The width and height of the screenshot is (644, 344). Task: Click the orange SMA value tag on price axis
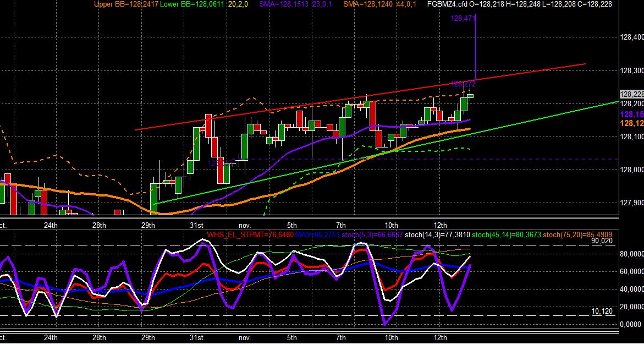click(x=632, y=123)
